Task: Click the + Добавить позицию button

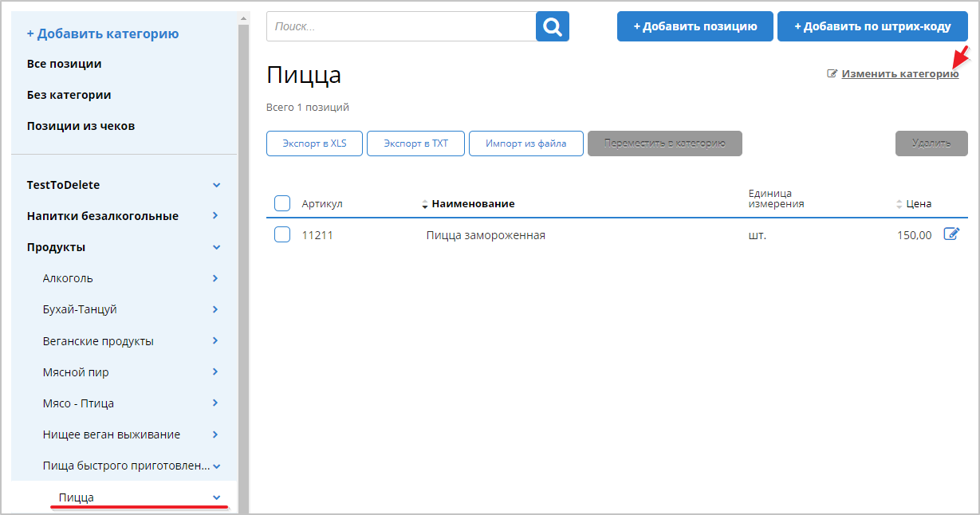Action: point(695,26)
